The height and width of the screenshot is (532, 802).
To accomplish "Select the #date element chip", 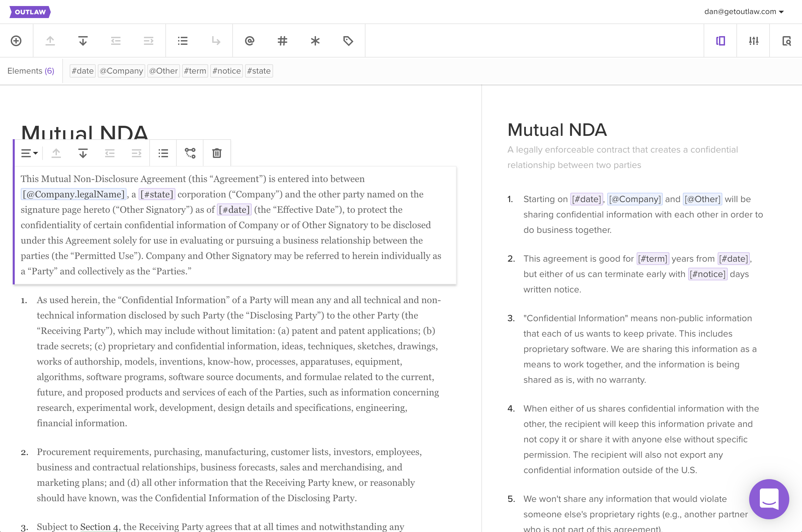I will pos(82,71).
